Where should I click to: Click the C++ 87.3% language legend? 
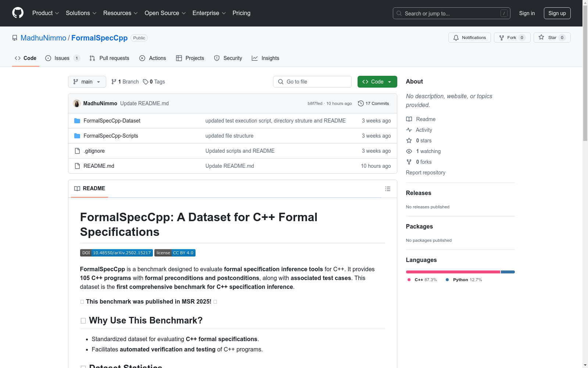tap(422, 280)
